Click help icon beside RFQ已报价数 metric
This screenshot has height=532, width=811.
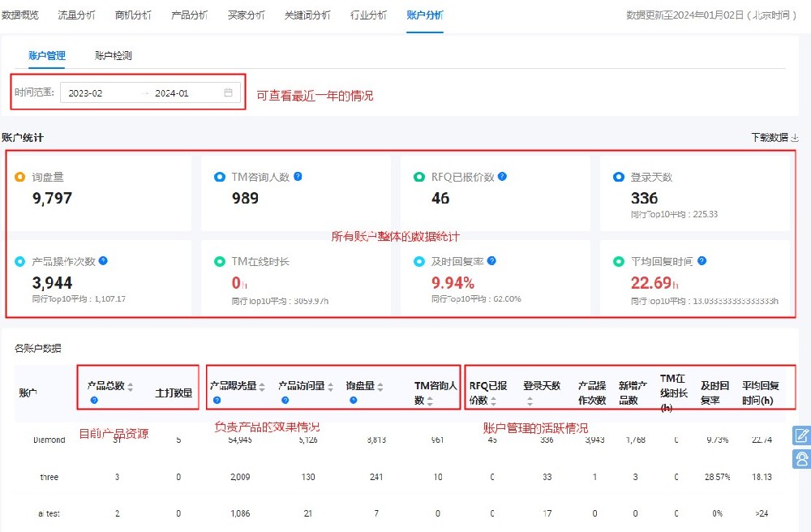coord(501,175)
